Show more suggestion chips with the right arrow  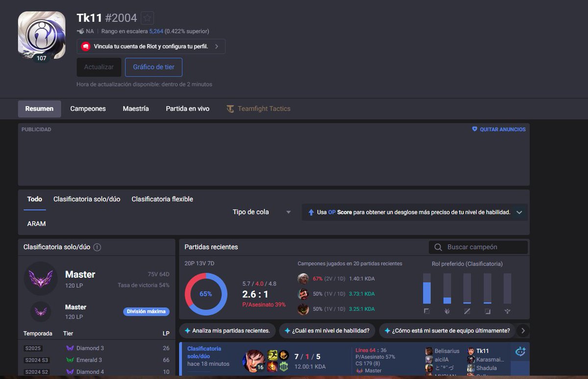click(x=523, y=331)
